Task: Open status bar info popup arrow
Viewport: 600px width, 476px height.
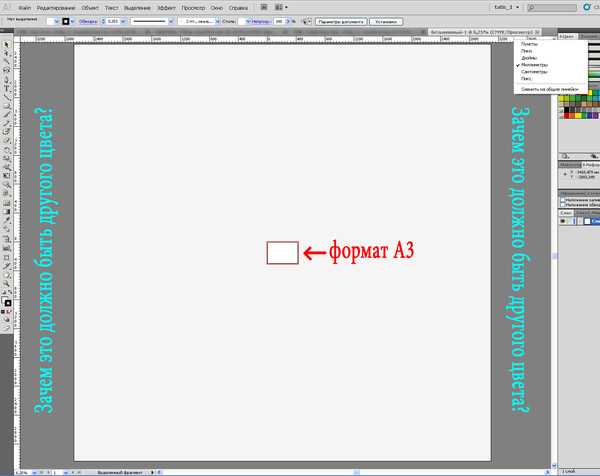Action: (x=152, y=473)
